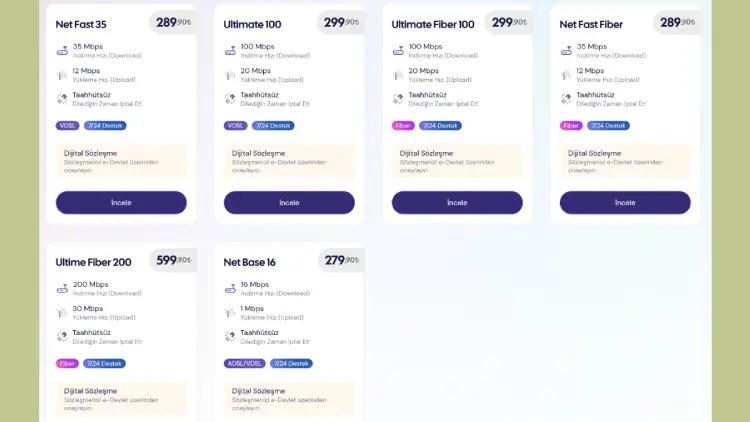Click the VDSL tag on Net Fast 35
Viewport: 750px width, 422px height.
coord(67,126)
